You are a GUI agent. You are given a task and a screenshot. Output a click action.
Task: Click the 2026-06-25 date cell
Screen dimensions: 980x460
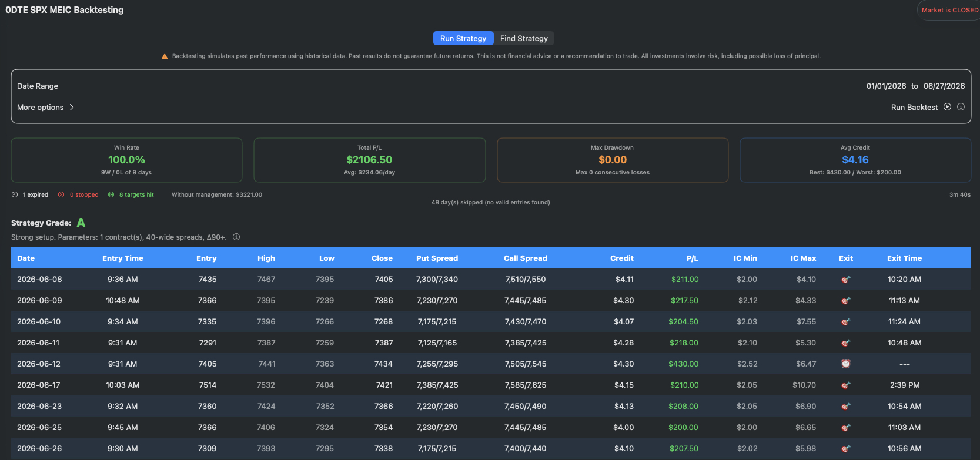[39, 427]
